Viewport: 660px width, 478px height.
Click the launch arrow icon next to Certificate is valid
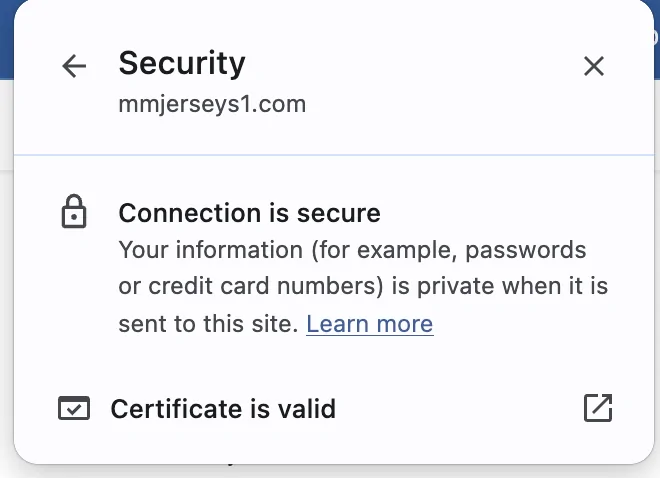[598, 408]
